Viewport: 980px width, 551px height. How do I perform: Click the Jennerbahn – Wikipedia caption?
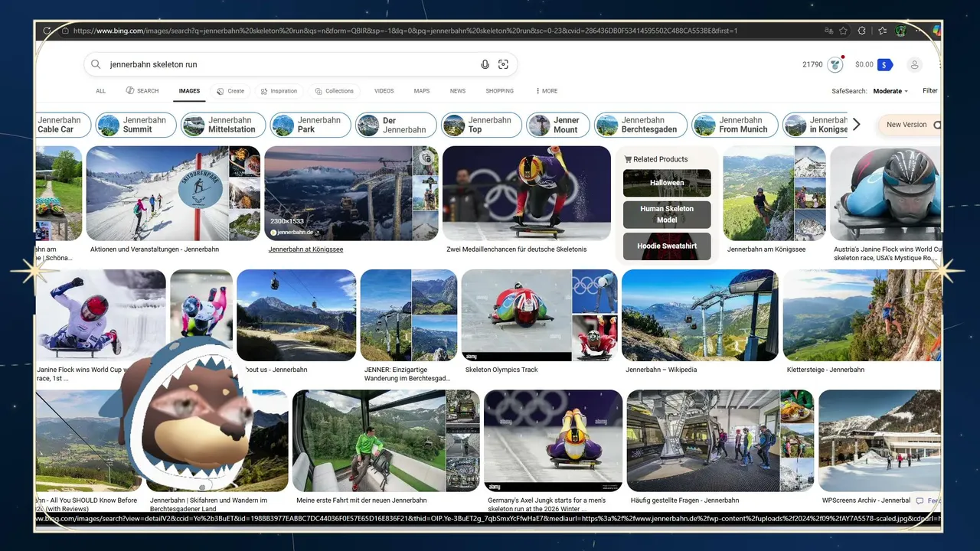coord(661,370)
